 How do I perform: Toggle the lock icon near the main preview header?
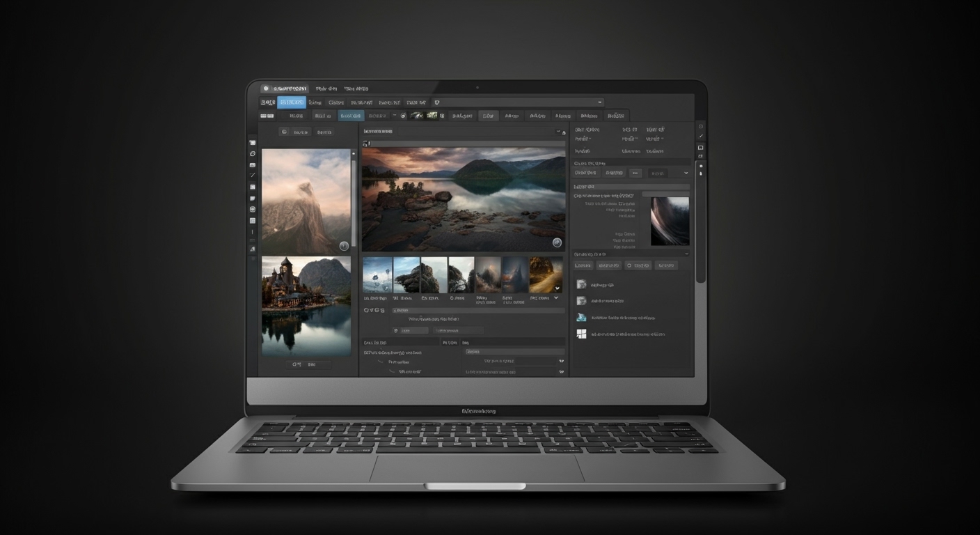[x=563, y=132]
